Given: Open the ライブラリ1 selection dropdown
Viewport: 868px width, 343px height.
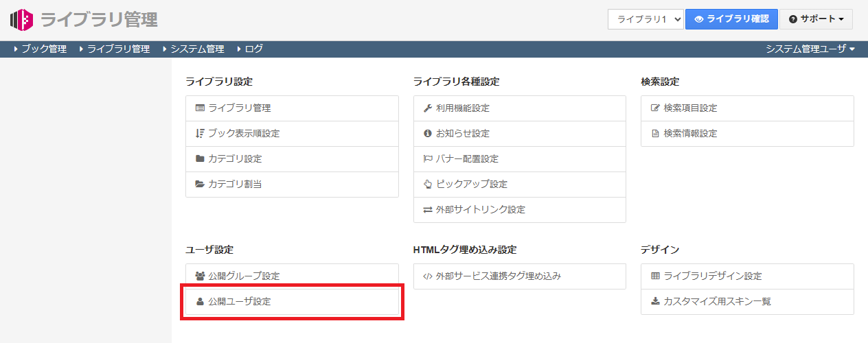Looking at the screenshot, I should [x=645, y=19].
